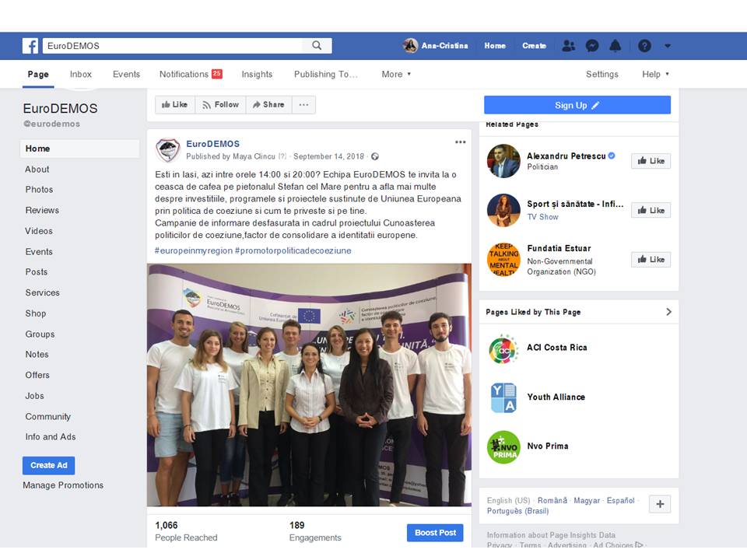Click the Share button

pos(268,105)
